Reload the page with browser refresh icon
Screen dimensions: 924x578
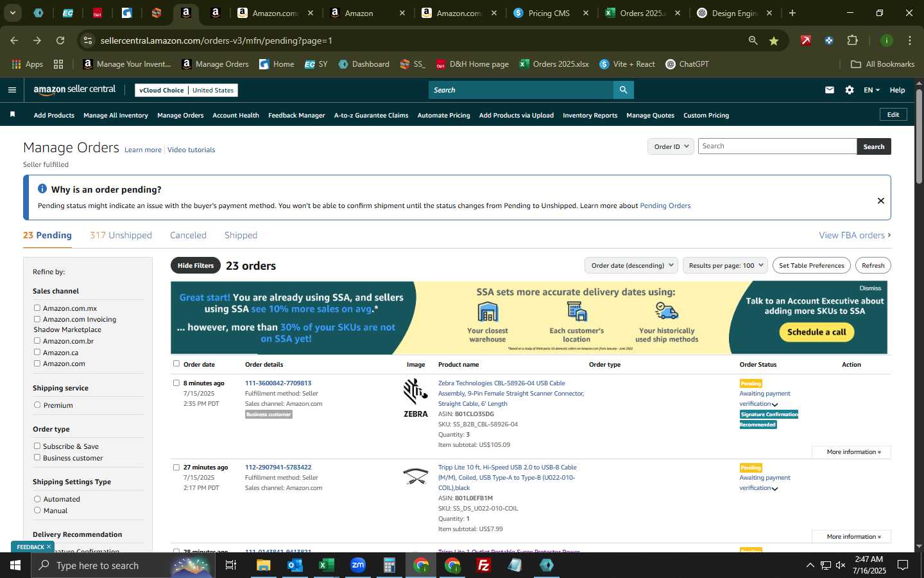click(60, 40)
